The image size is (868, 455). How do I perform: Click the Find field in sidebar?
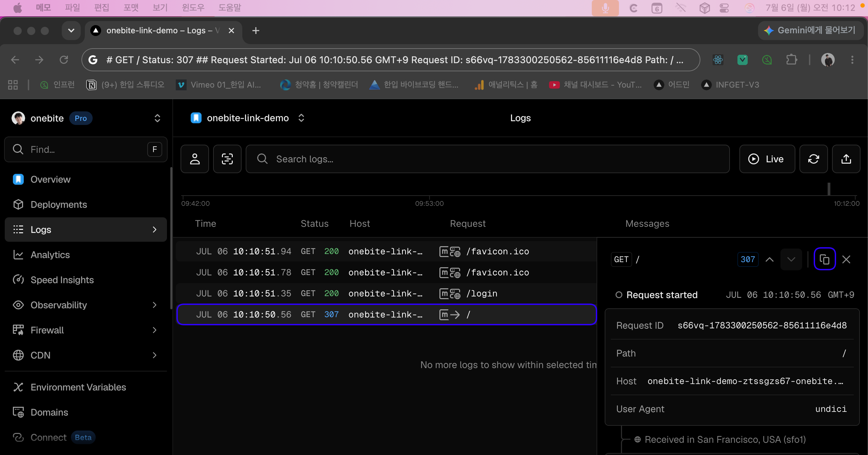[x=86, y=149]
